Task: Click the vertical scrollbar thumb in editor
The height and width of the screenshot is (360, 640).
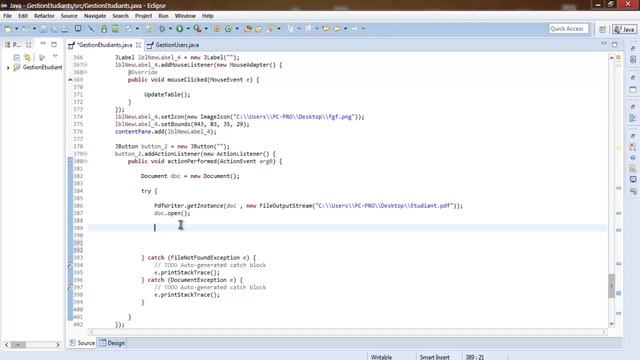Action: click(611, 286)
